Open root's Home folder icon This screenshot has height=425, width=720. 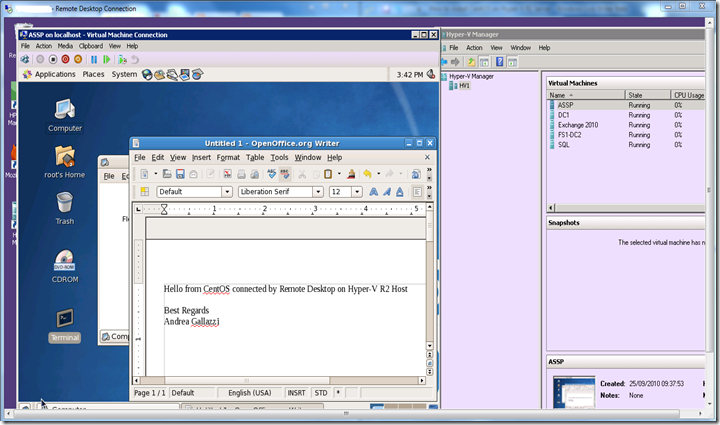point(66,160)
